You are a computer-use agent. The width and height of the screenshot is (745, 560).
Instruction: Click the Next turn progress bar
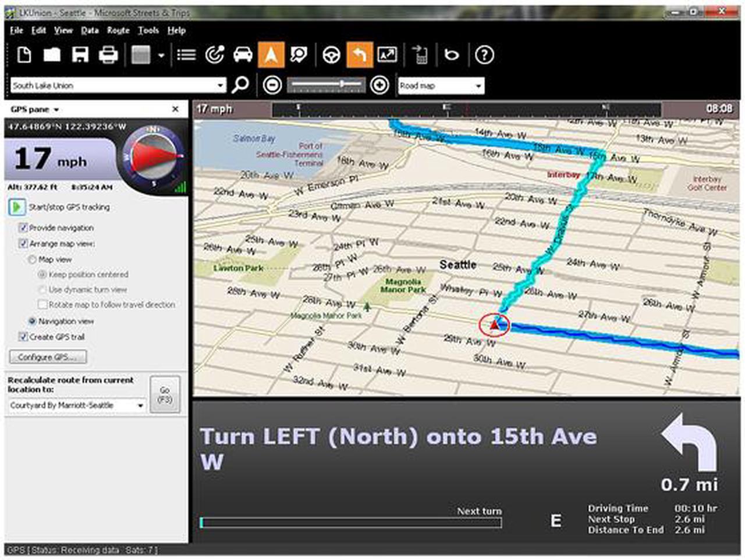click(x=350, y=522)
